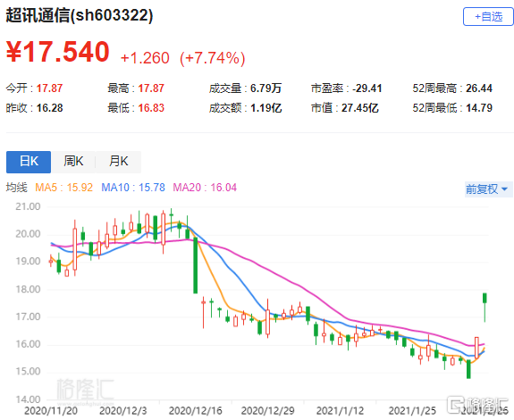Click the price change +1.260
The width and height of the screenshot is (514, 420).
145,58
